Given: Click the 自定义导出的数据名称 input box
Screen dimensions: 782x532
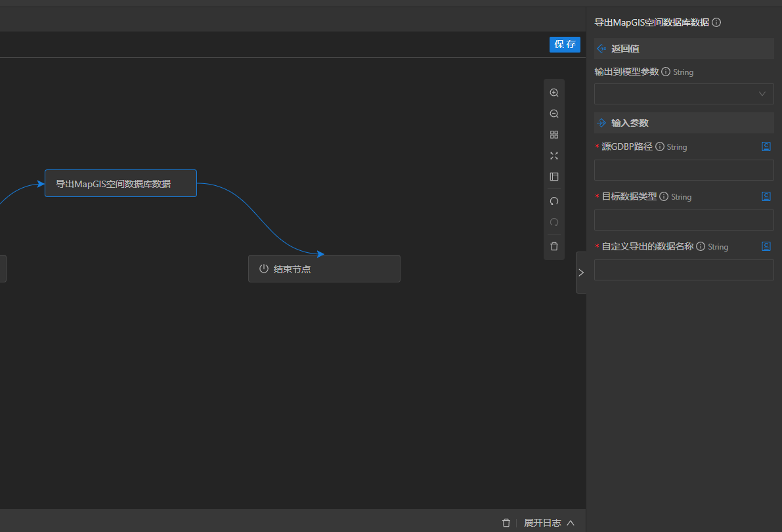Looking at the screenshot, I should (x=684, y=270).
